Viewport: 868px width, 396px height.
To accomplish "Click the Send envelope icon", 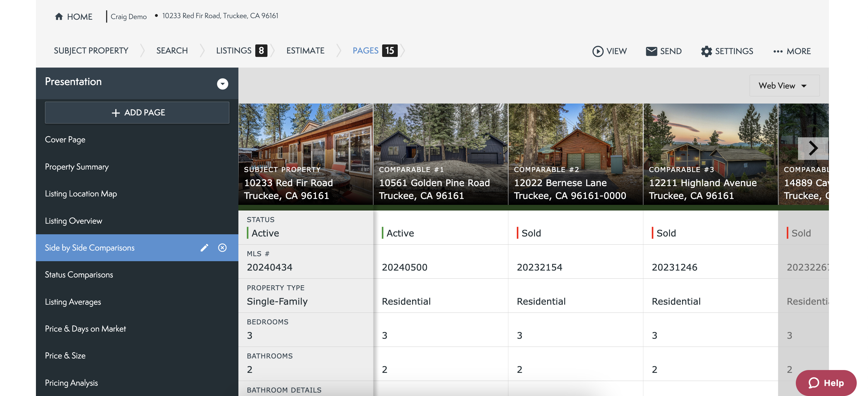I will point(651,51).
